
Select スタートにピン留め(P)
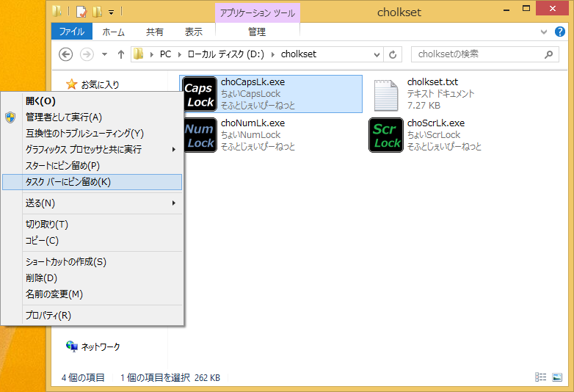click(92, 165)
